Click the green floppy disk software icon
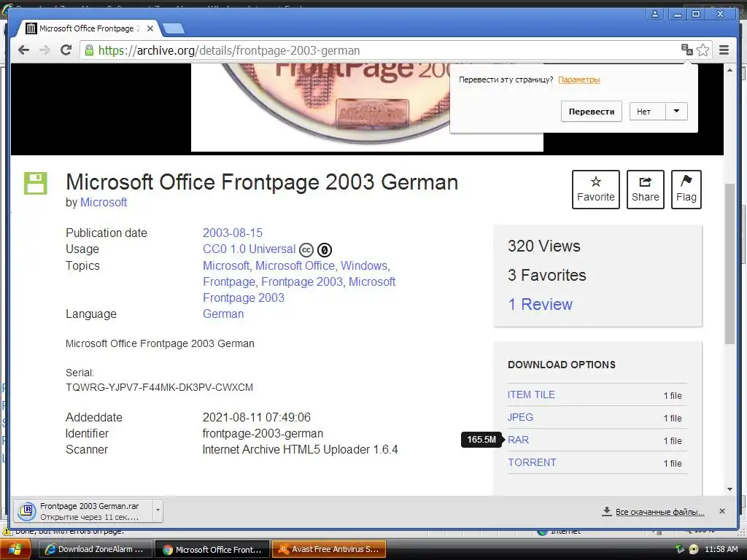 pos(36,183)
